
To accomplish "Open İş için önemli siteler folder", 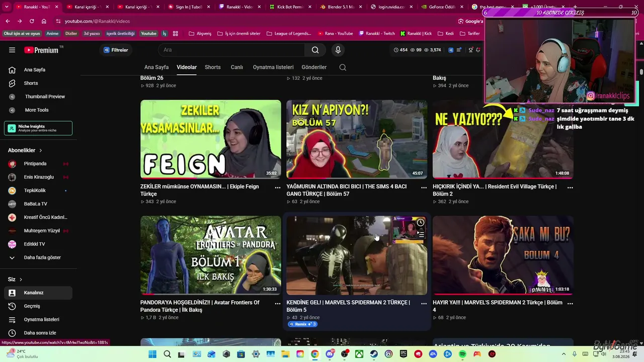I will click(x=239, y=33).
